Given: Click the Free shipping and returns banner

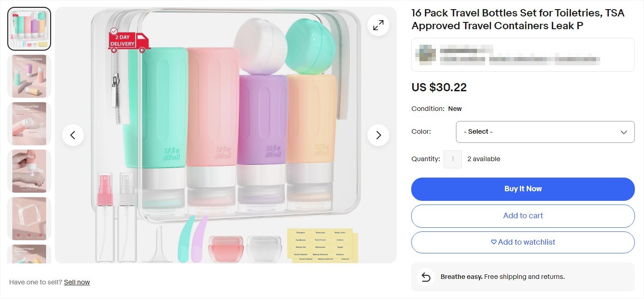Looking at the screenshot, I should [x=523, y=276].
